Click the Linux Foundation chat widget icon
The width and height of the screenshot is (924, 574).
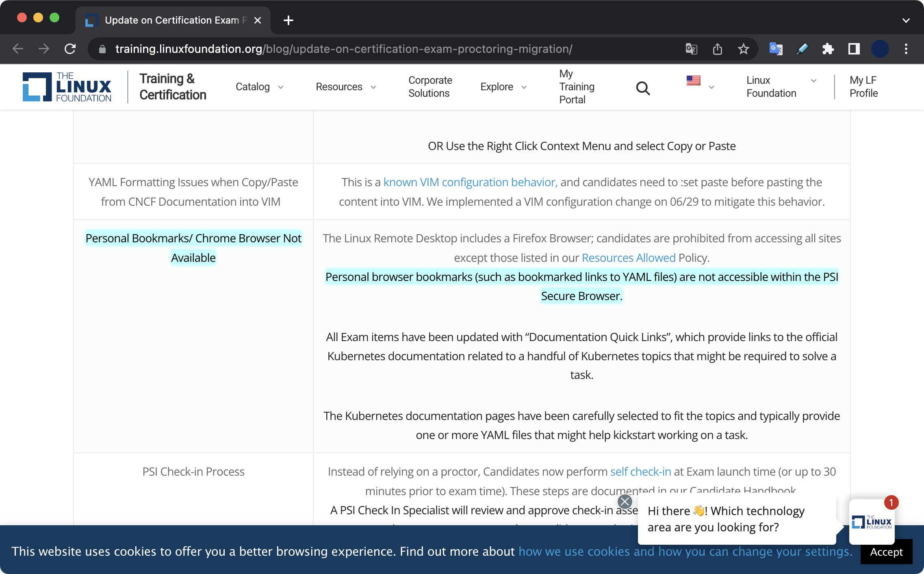click(x=872, y=522)
